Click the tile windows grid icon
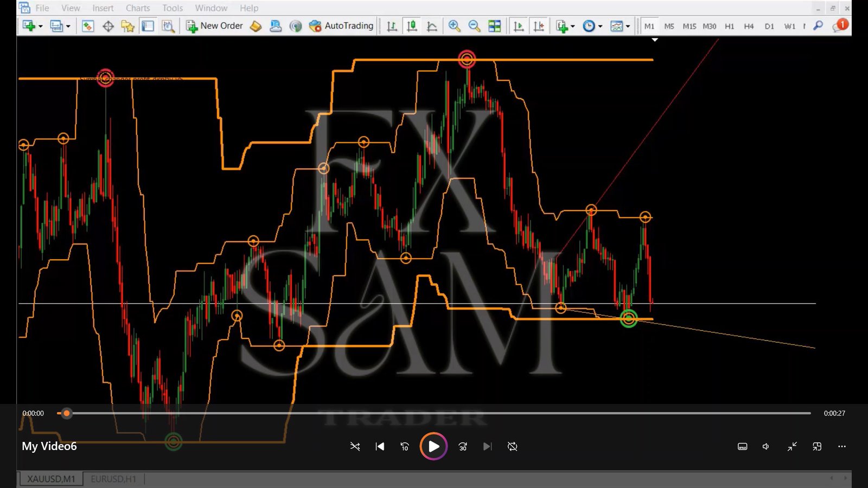This screenshot has width=868, height=488. 494,26
